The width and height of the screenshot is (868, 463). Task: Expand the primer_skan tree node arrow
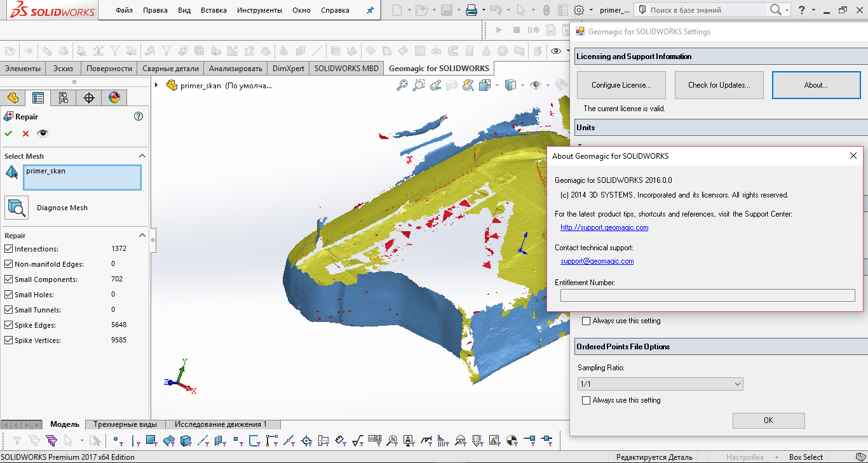coord(156,85)
